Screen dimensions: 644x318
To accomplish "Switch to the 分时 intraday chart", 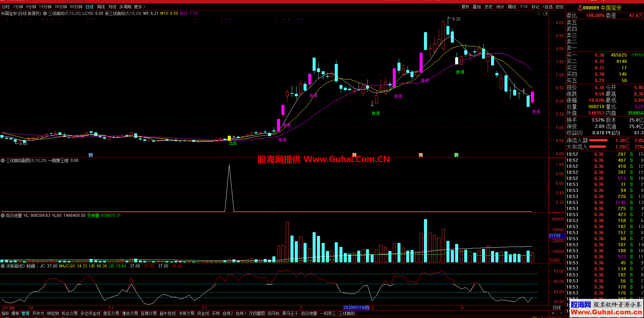I will [6, 7].
